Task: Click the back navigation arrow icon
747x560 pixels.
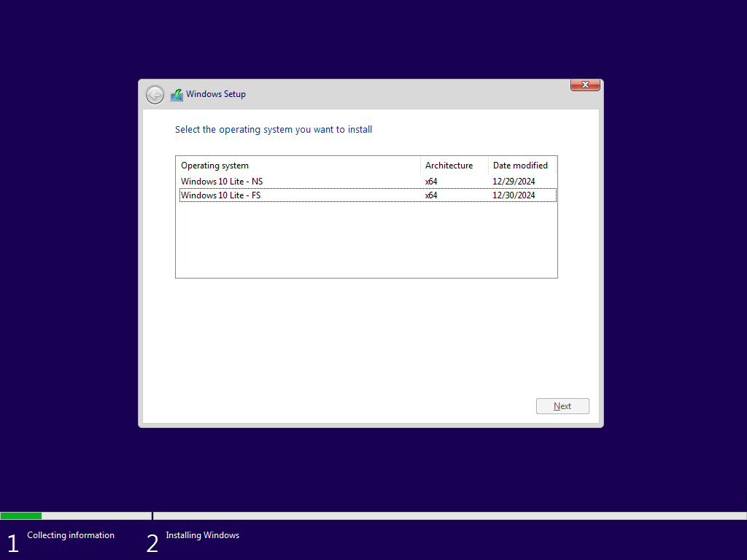Action: tap(155, 95)
